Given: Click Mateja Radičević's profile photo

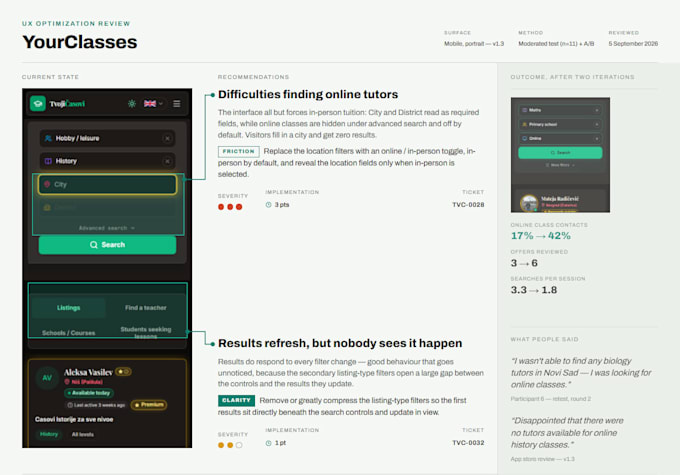Looking at the screenshot, I should click(x=529, y=203).
